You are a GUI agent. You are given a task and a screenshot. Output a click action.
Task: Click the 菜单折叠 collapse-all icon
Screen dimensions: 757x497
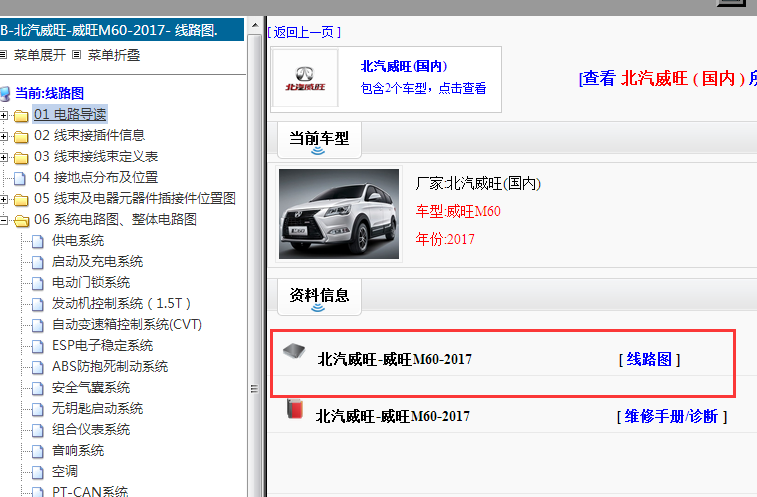point(76,55)
